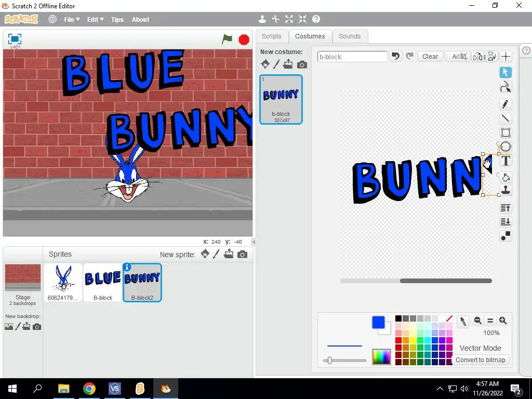Image resolution: width=532 pixels, height=399 pixels.
Task: Pick the Pencil tool
Action: 506,104
